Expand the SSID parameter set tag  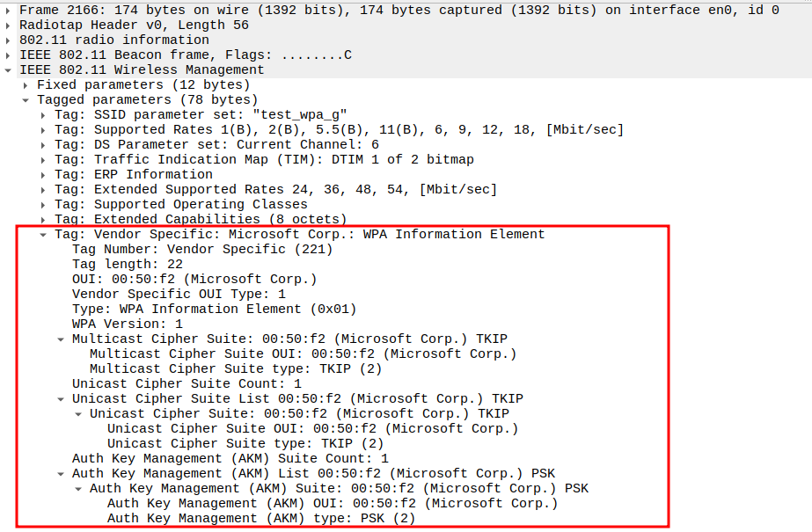click(44, 114)
